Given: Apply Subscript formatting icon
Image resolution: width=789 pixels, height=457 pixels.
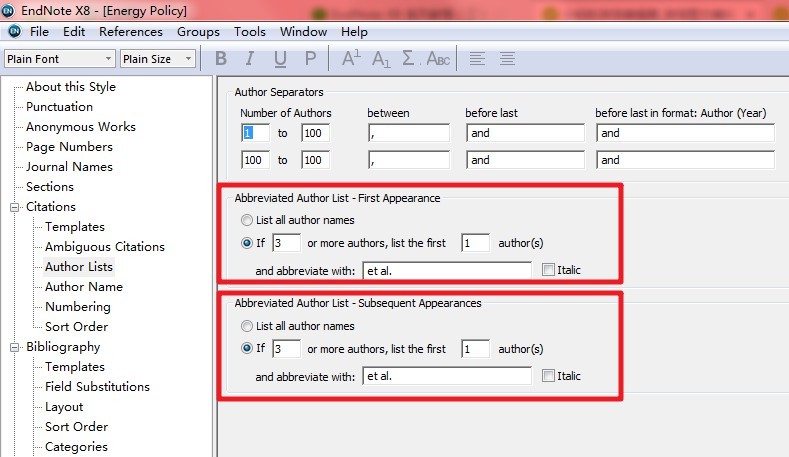Looking at the screenshot, I should (x=381, y=59).
